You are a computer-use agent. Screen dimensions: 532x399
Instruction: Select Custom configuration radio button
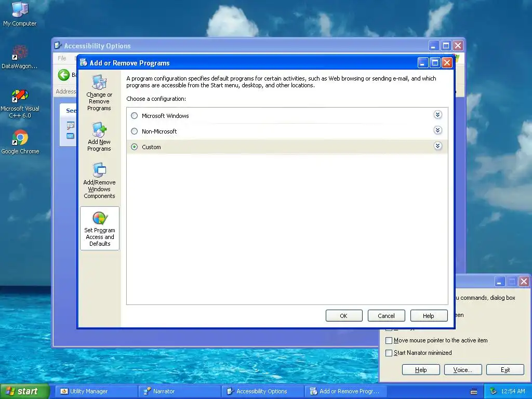(135, 147)
